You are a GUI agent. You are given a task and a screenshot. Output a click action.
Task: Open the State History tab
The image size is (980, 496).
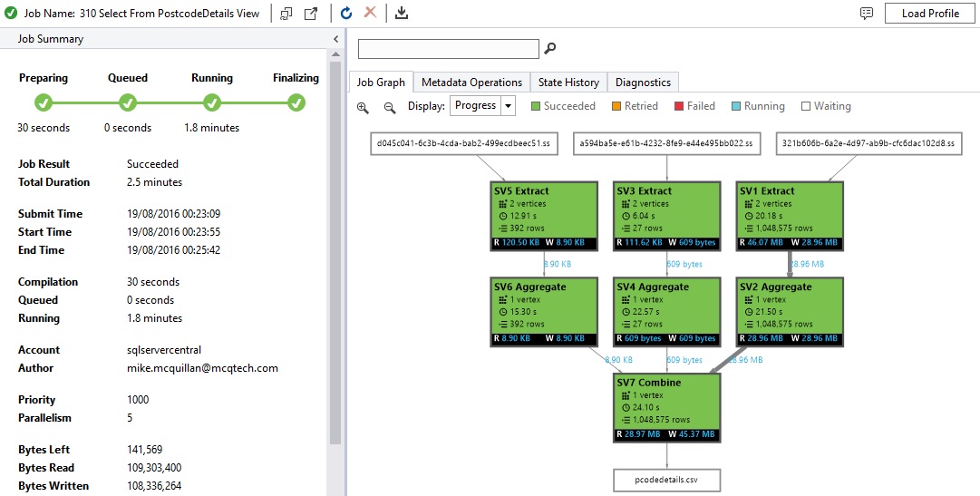pos(568,82)
